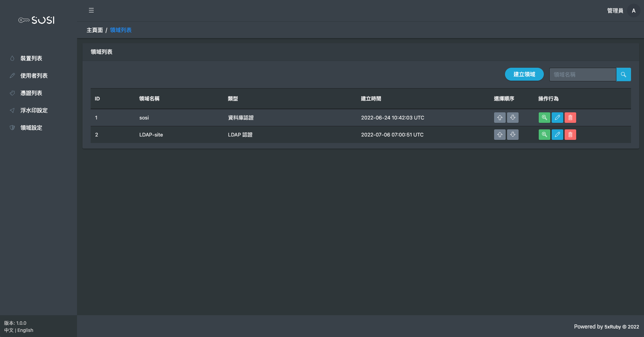Open 使用者列表 in the sidebar
Screen dimensions: 644x337
tap(34, 76)
